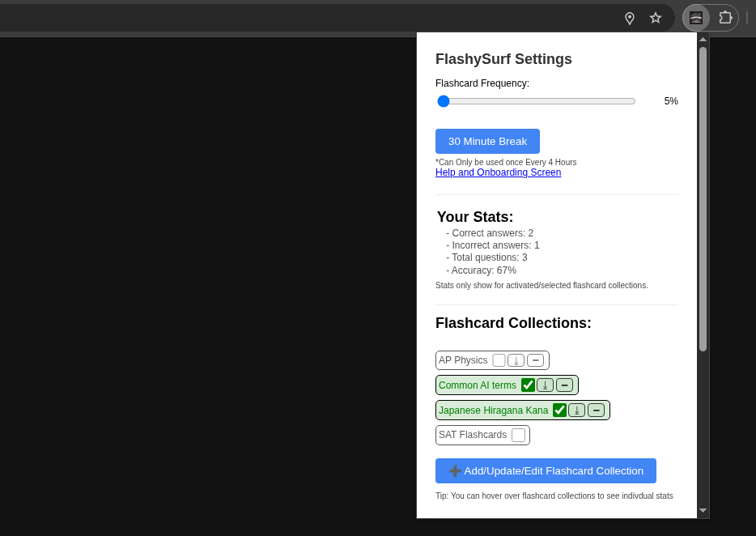The width and height of the screenshot is (756, 536).
Task: Enable the AP Physics collection checkbox
Action: pos(499,360)
